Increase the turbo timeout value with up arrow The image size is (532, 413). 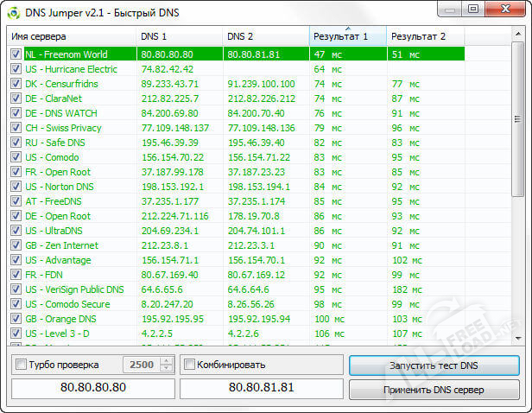[x=167, y=361]
